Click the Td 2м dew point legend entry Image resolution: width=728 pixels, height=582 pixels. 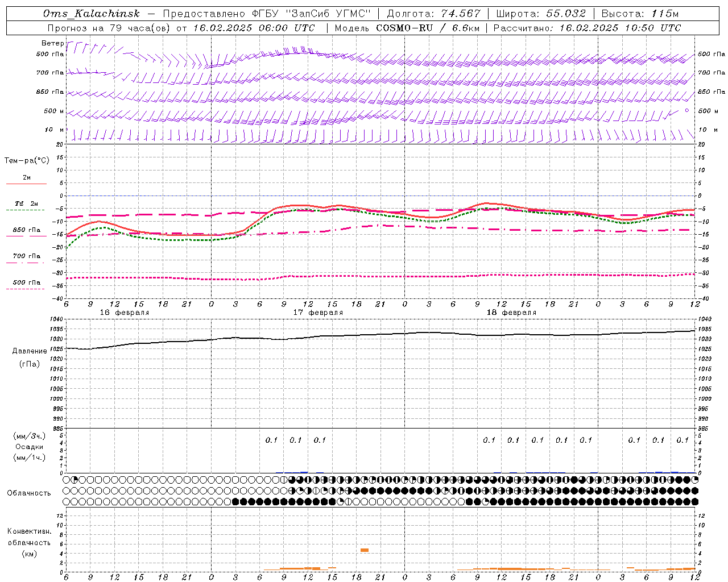point(26,206)
